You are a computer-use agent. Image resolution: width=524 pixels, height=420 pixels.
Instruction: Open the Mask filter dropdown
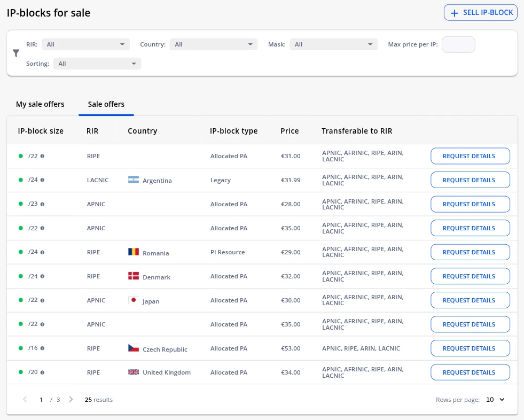point(333,44)
